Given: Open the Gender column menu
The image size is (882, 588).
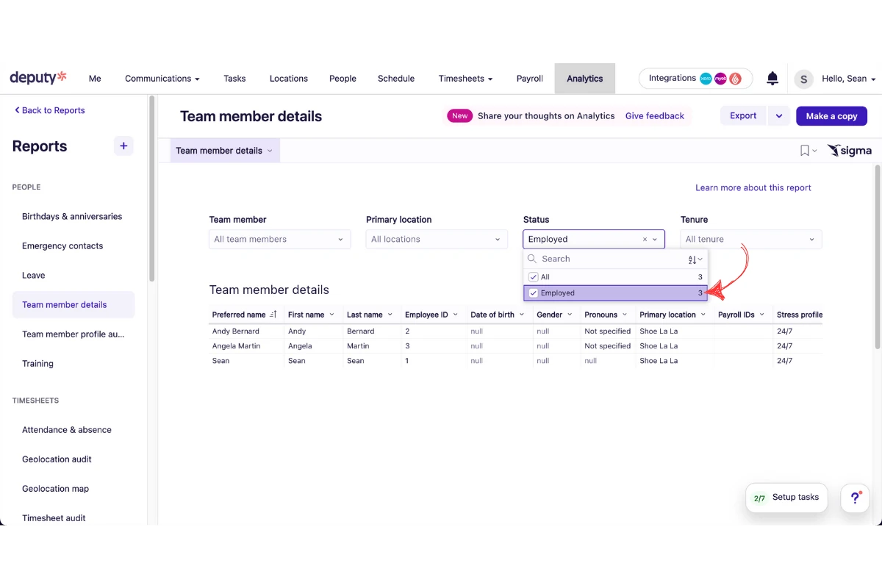Looking at the screenshot, I should pos(570,315).
